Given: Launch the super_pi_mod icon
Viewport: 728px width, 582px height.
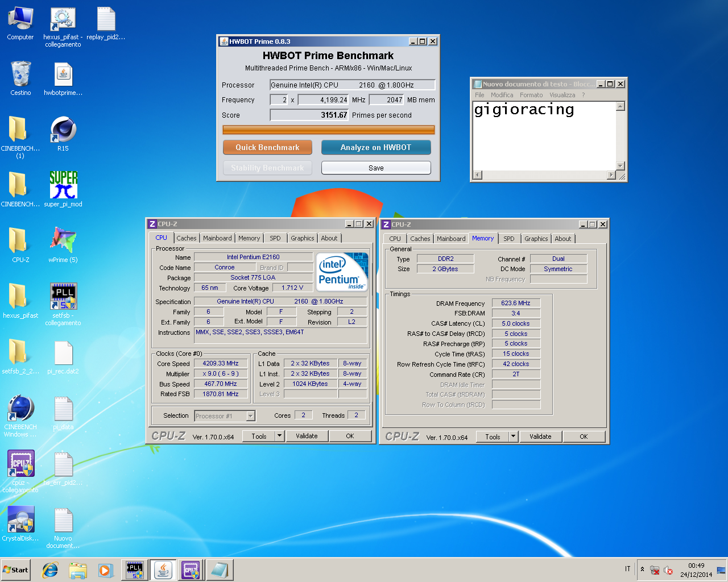Looking at the screenshot, I should 63,190.
